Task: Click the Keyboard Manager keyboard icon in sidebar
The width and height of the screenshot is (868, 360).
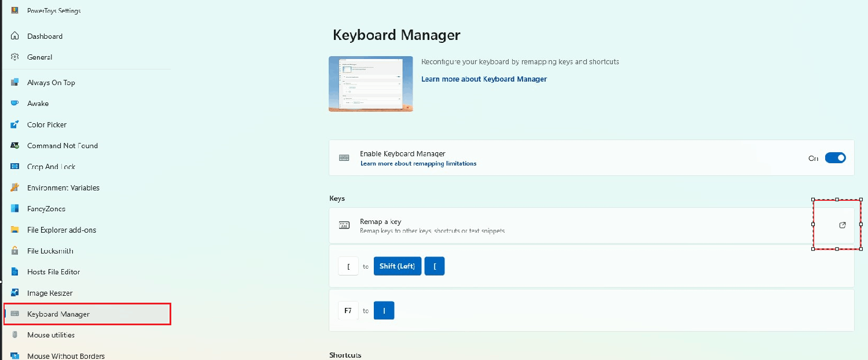Action: pyautogui.click(x=15, y=314)
